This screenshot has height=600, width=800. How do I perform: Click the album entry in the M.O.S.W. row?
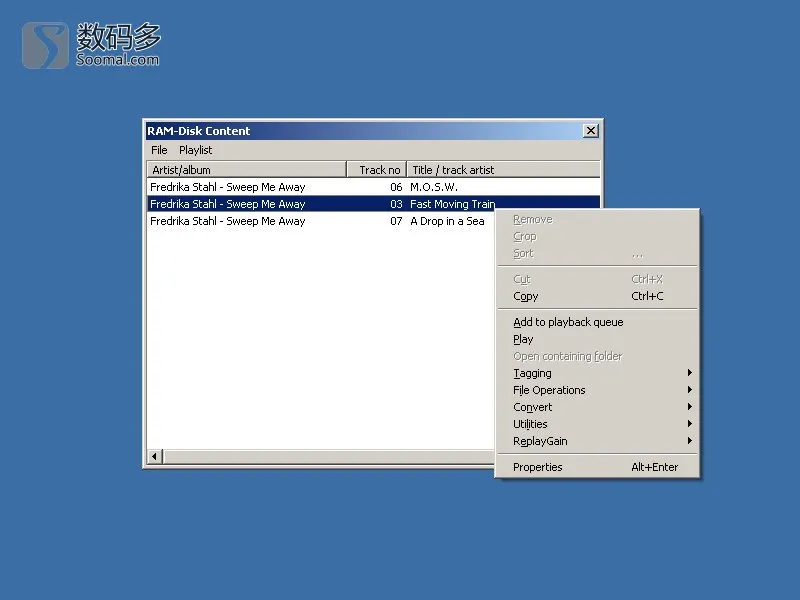[x=228, y=187]
